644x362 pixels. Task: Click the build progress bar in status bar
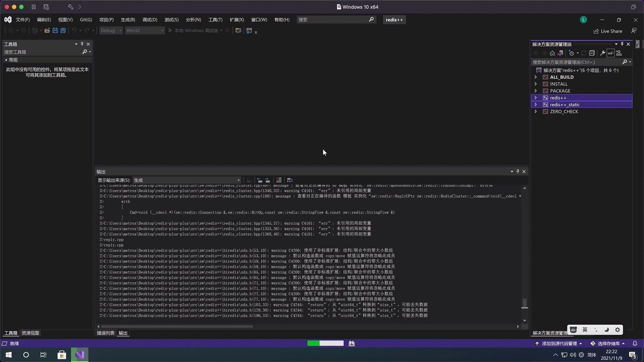click(325, 343)
